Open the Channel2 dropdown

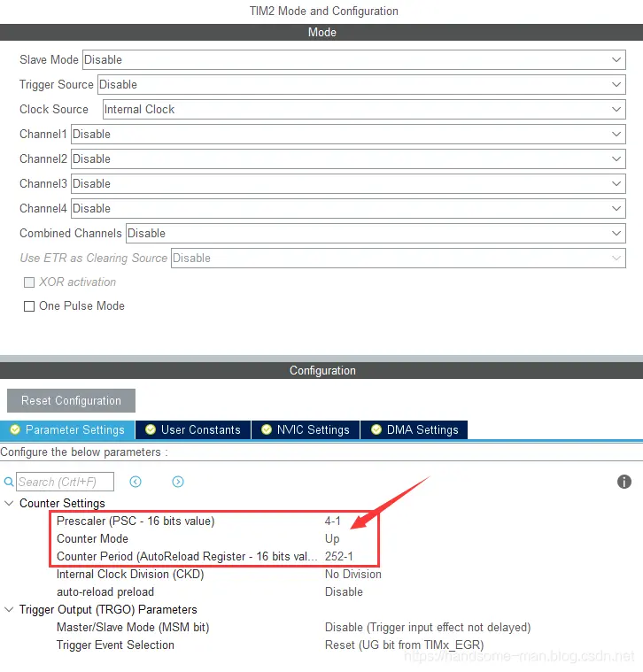click(348, 159)
